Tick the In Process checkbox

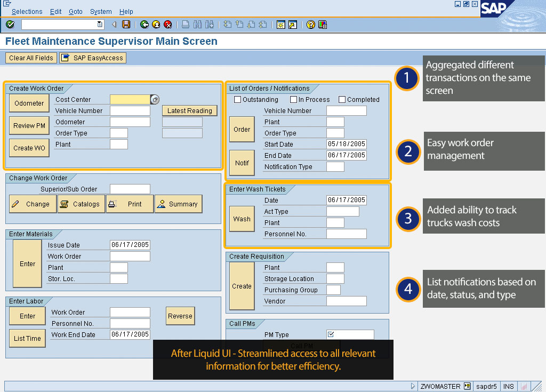(294, 100)
